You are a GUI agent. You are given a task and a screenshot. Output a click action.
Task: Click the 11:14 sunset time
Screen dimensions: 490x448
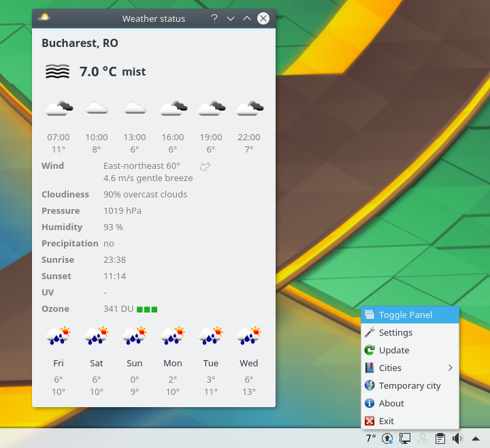pos(115,276)
